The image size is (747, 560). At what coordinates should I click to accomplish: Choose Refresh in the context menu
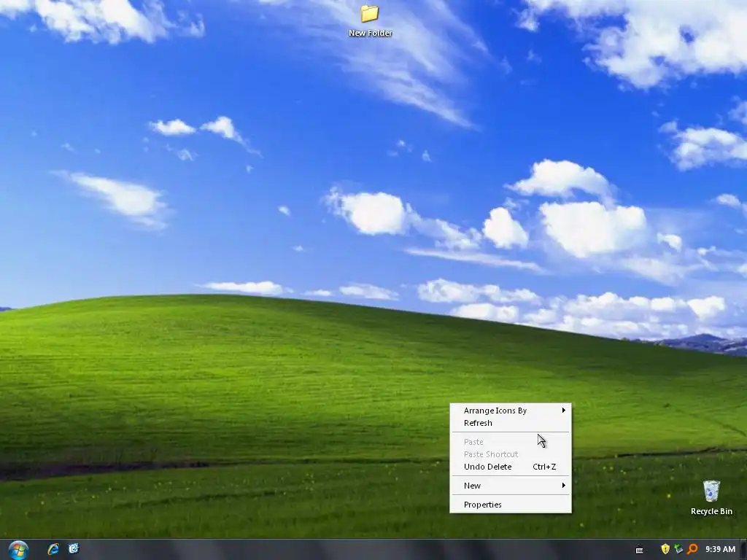[x=510, y=423]
